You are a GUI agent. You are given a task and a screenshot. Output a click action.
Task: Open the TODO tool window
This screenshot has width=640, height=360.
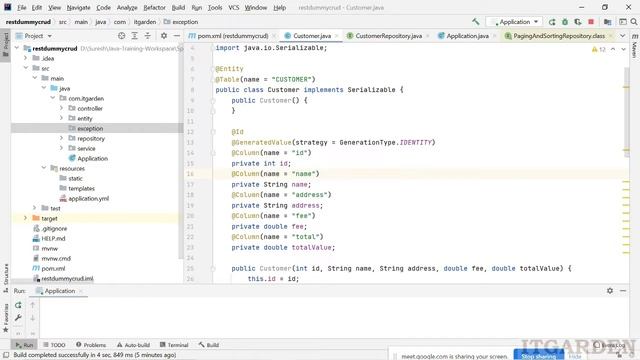pos(54,345)
